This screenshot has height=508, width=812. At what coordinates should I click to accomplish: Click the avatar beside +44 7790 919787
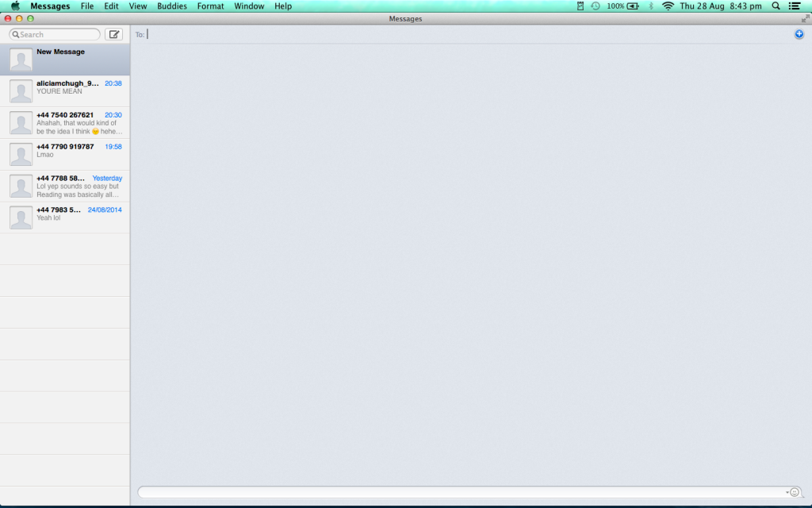(x=21, y=154)
